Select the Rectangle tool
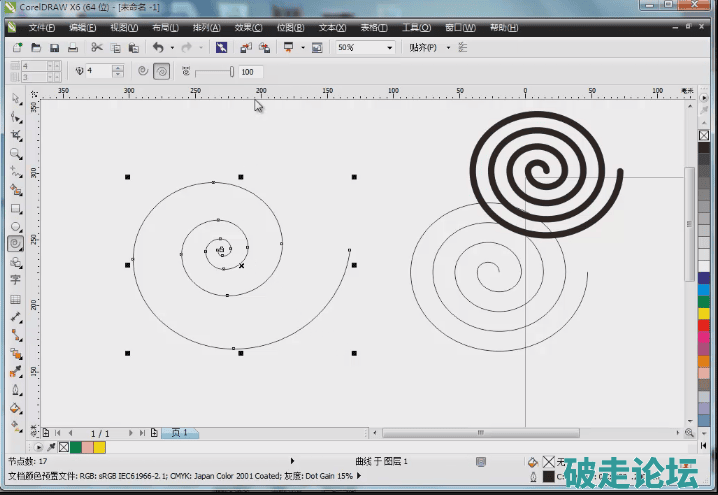The width and height of the screenshot is (718, 495). (x=16, y=209)
